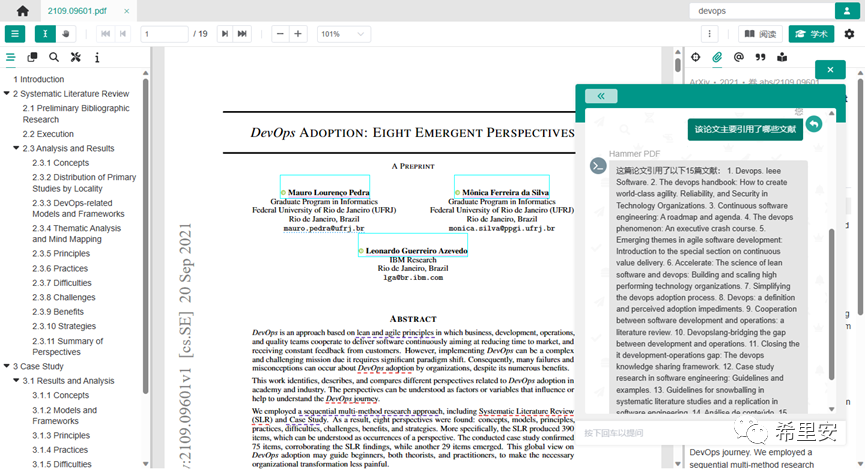The image size is (865, 469).
Task: Open the @ mentions icon
Action: [739, 57]
